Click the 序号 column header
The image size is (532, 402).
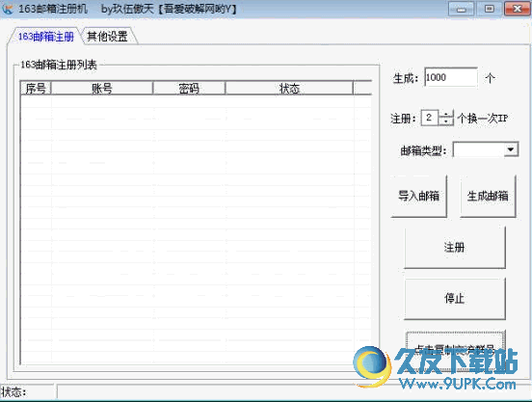coord(36,88)
